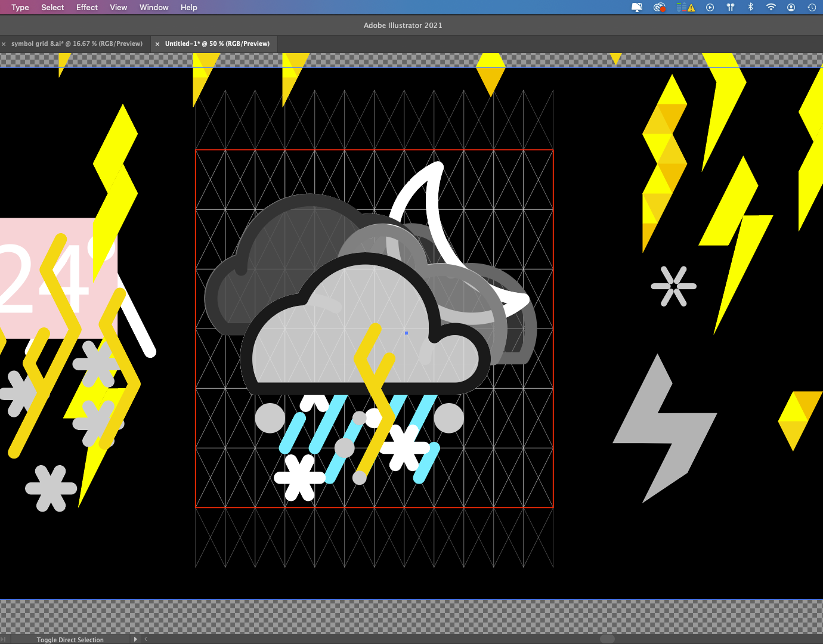This screenshot has height=644, width=823.
Task: Open the AirPods menu bar icon
Action: (x=730, y=7)
